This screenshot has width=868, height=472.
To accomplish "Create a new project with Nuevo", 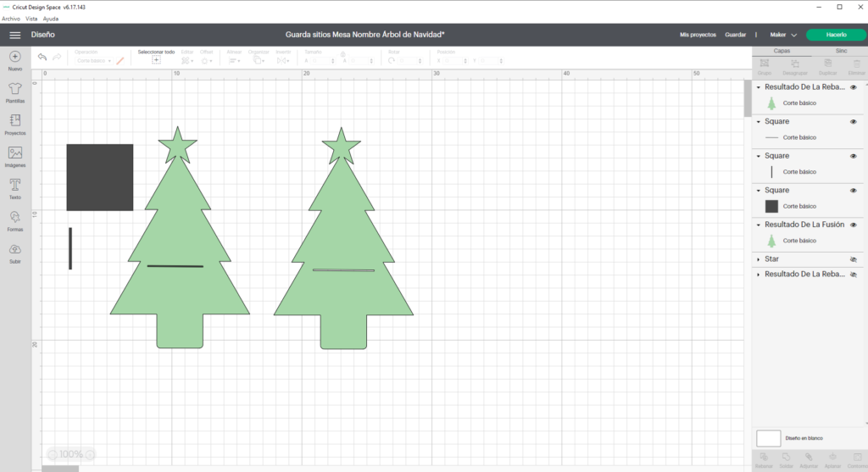I will pos(15,61).
